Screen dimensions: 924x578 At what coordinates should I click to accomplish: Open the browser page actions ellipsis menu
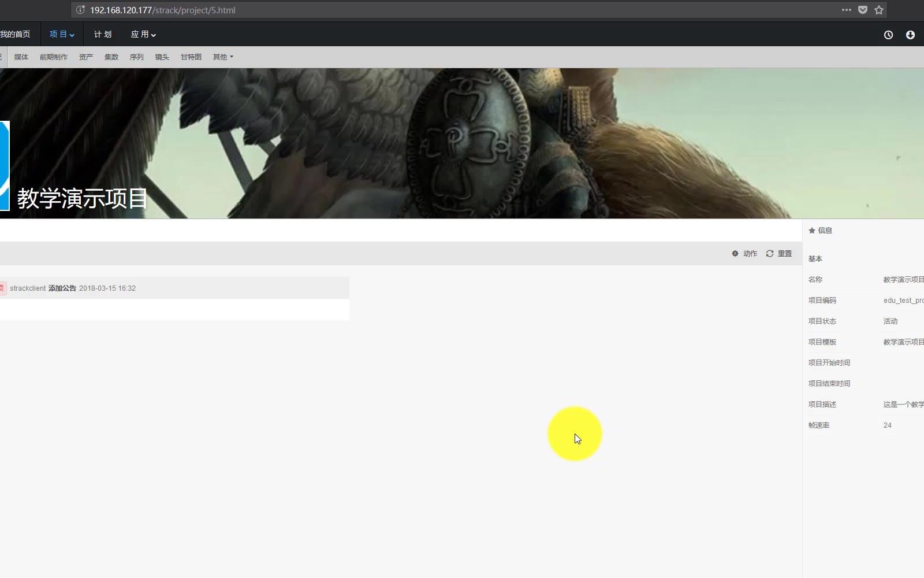(x=846, y=10)
